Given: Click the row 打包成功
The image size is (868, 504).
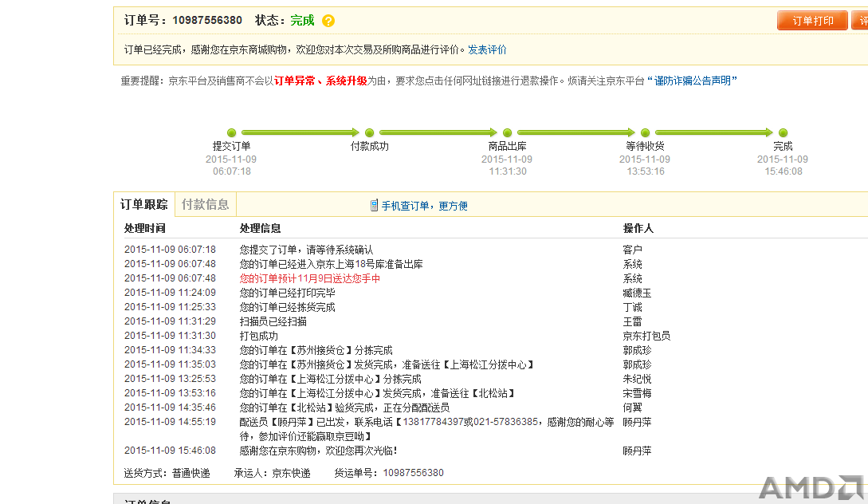Looking at the screenshot, I should pos(258,337).
